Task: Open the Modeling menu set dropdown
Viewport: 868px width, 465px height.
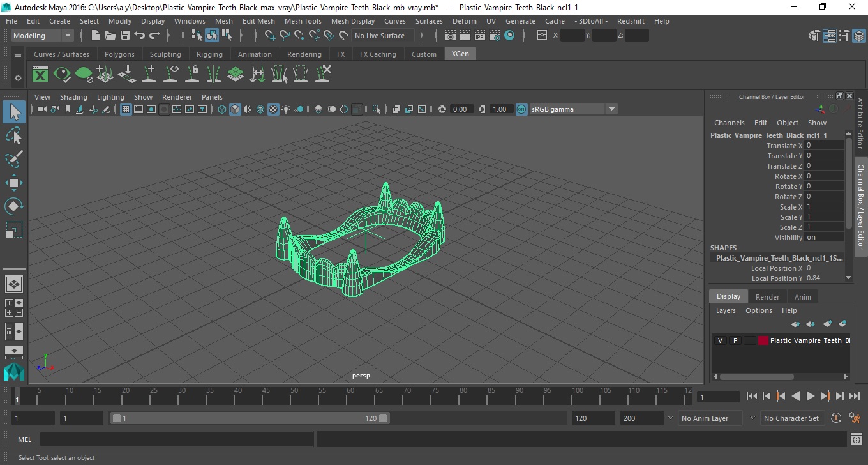Action: (x=42, y=36)
